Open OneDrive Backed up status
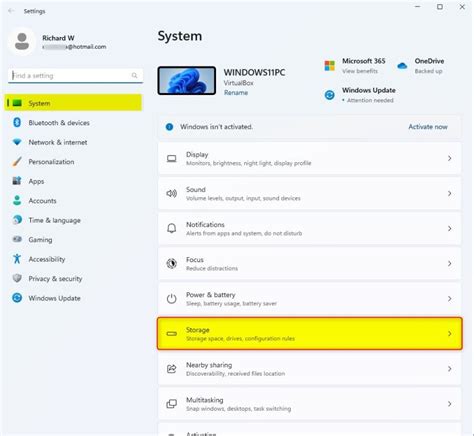Image resolution: width=474 pixels, height=436 pixels. click(428, 71)
